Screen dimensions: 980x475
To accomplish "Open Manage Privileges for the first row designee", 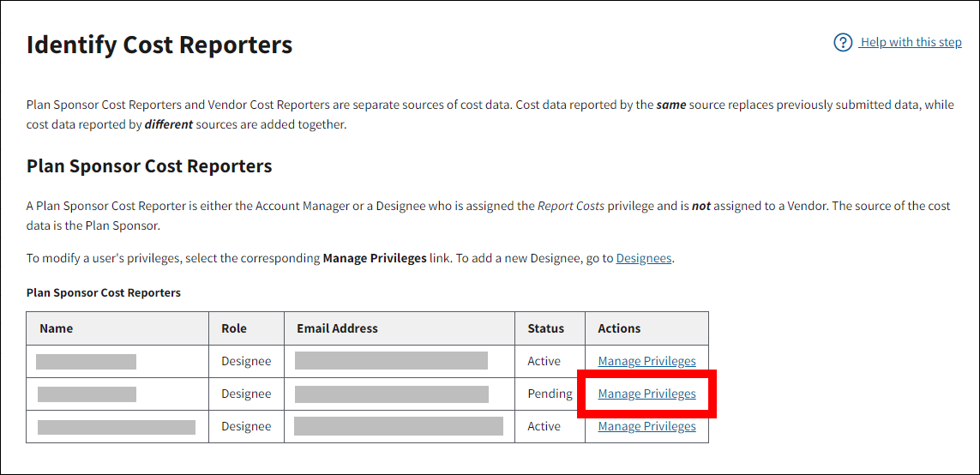I will point(646,362).
